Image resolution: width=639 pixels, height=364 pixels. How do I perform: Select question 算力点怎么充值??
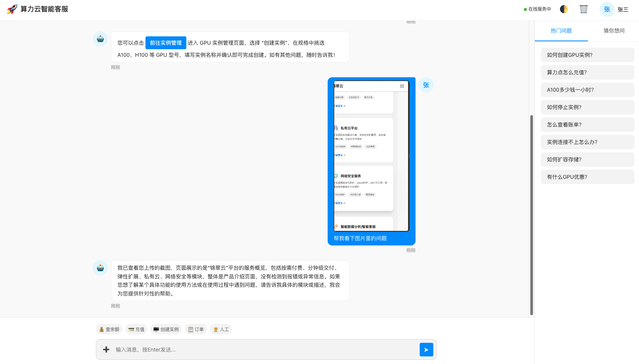[x=587, y=72]
